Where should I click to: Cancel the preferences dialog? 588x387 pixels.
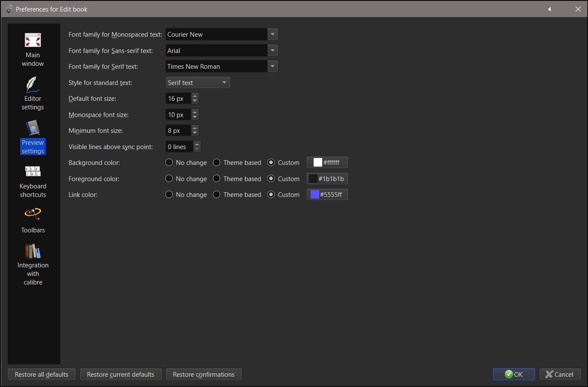click(560, 374)
